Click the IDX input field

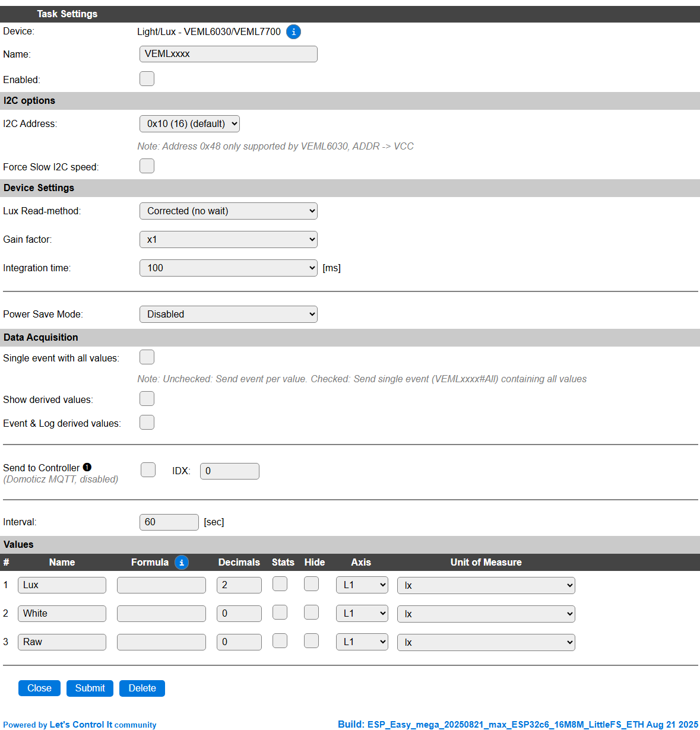coord(230,471)
